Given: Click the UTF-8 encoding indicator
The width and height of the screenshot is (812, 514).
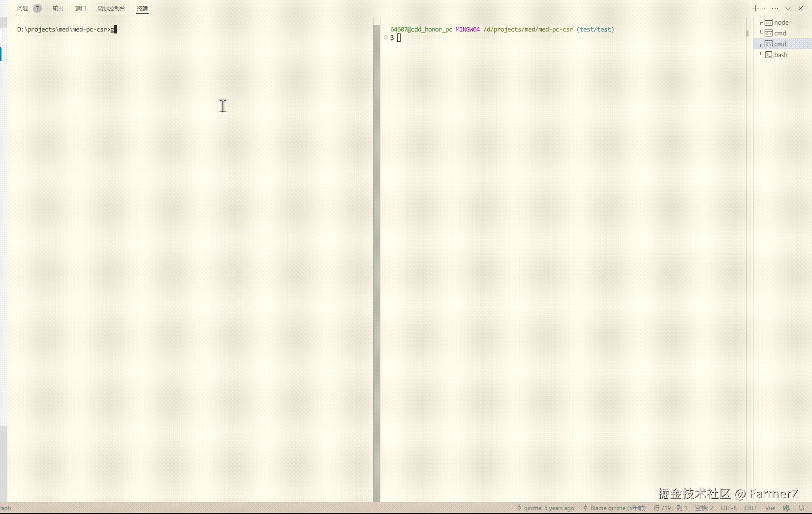Looking at the screenshot, I should pos(729,508).
